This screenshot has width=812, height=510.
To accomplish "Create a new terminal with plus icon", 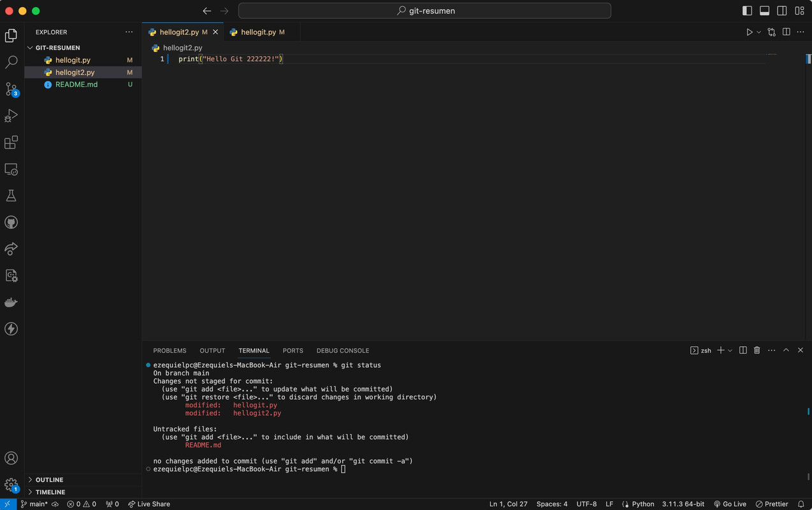I will [x=721, y=351].
